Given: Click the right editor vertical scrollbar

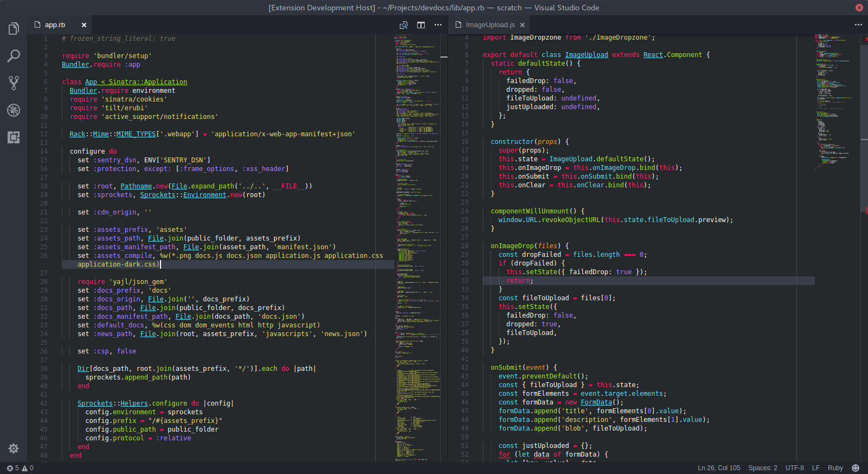Looking at the screenshot, I should point(864,128).
